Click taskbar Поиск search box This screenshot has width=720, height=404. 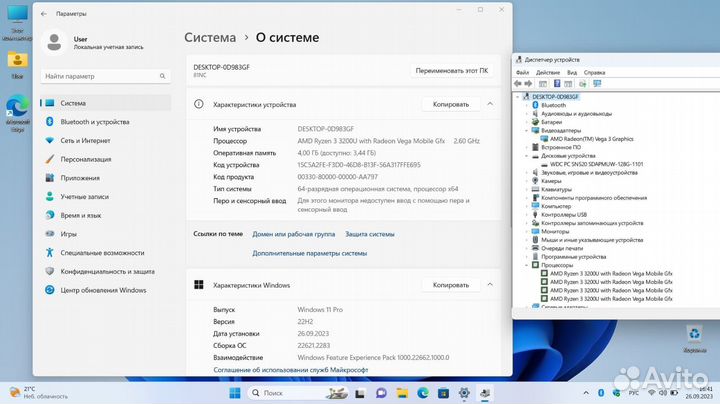298,393
